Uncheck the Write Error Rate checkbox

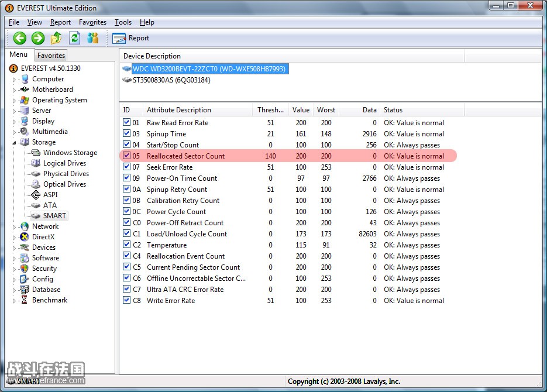pyautogui.click(x=126, y=300)
